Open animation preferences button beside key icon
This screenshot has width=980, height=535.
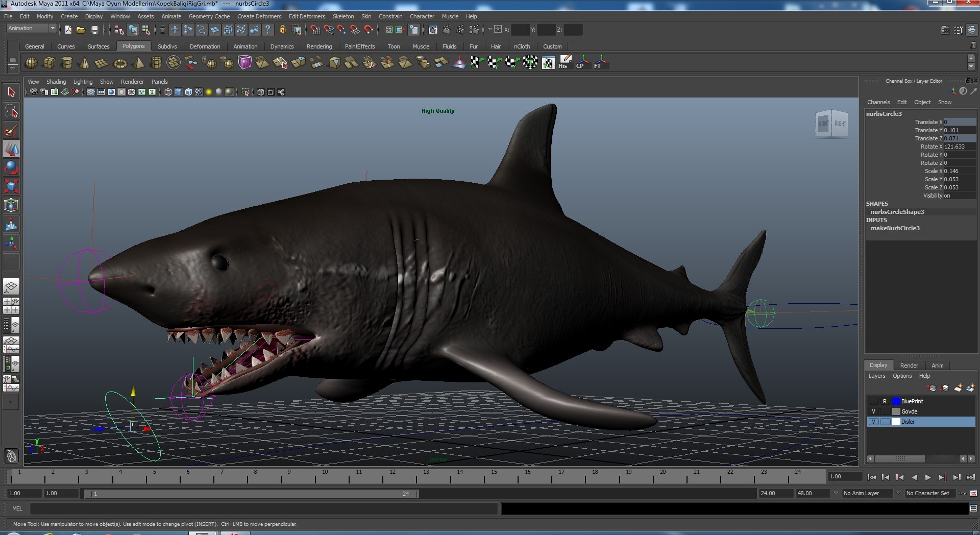coord(974,493)
